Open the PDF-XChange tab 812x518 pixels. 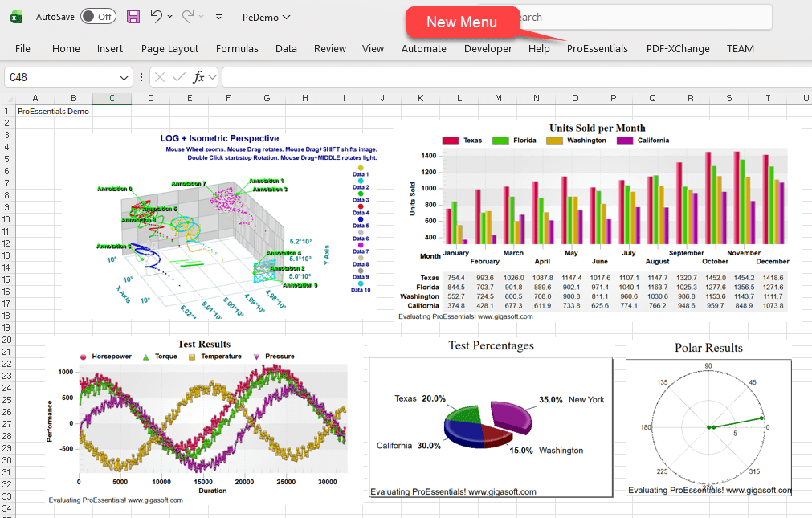[x=678, y=49]
